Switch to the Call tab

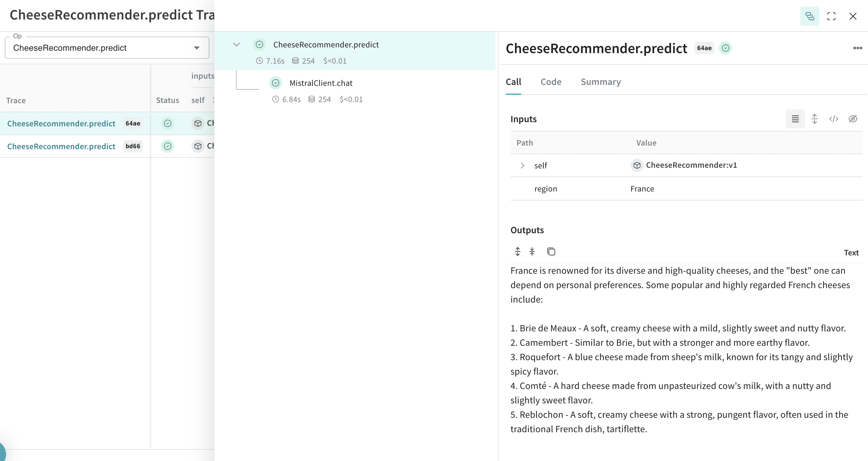tap(513, 82)
